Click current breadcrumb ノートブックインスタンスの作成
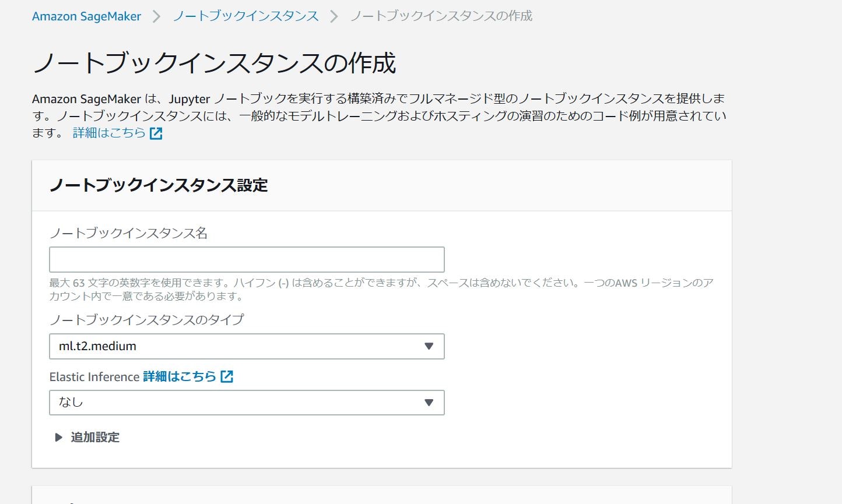 [x=441, y=16]
